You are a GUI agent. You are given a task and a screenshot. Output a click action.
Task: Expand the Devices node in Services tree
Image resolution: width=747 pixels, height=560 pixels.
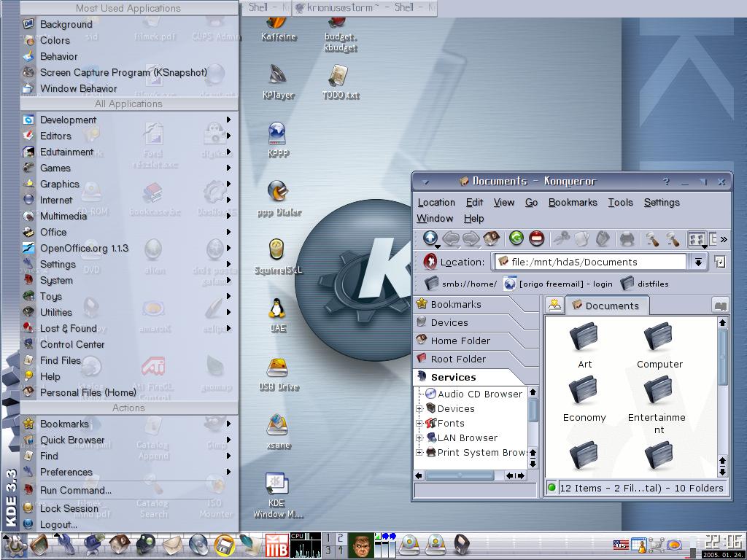click(419, 408)
